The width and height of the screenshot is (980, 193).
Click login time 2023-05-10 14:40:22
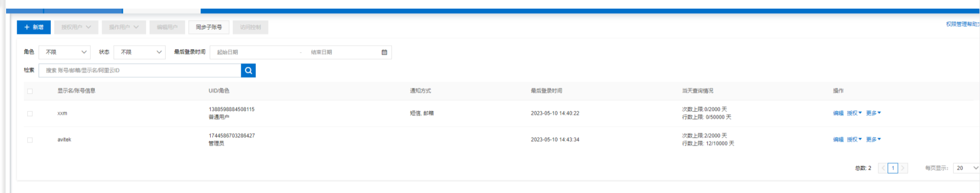[x=555, y=113]
